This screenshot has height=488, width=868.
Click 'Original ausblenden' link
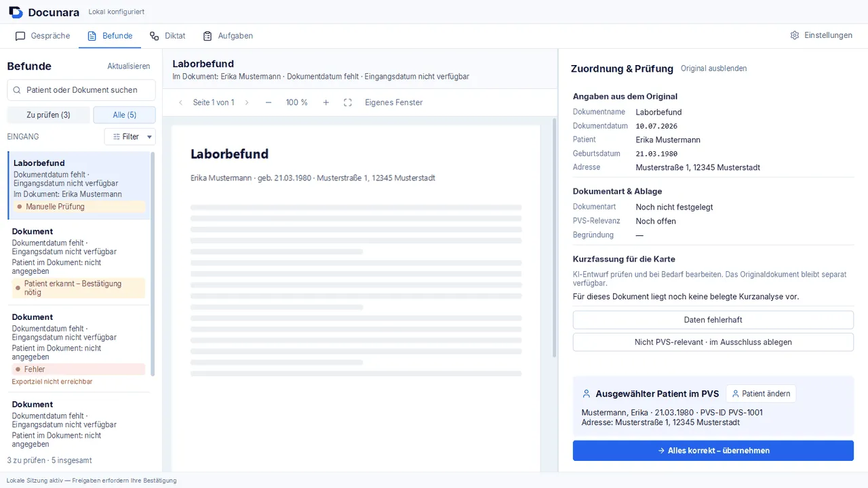point(714,68)
